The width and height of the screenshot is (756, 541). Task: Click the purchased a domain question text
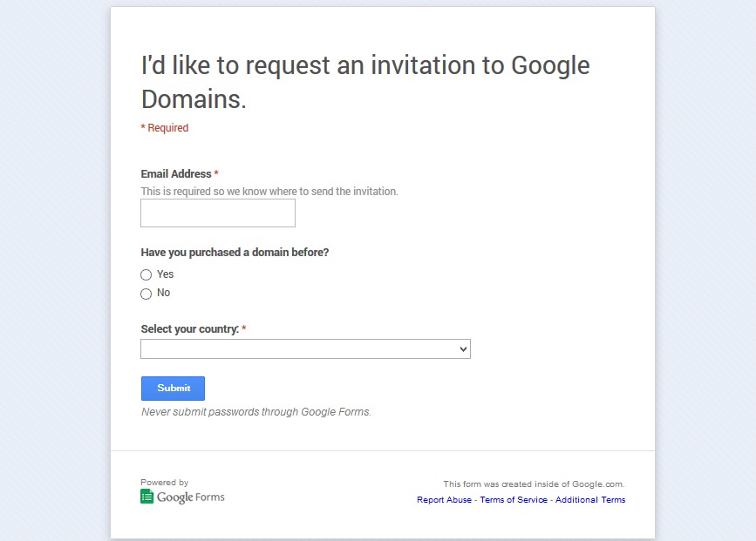coord(235,253)
